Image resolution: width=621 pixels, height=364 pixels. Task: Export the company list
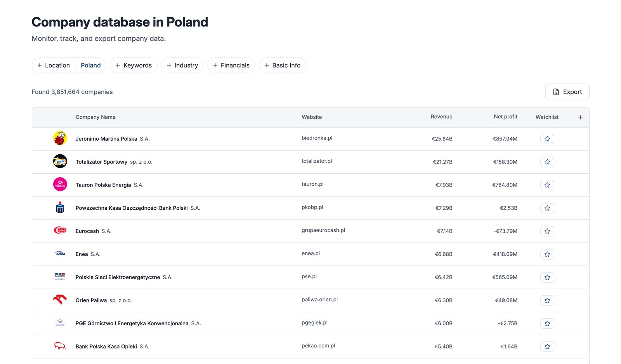click(567, 92)
